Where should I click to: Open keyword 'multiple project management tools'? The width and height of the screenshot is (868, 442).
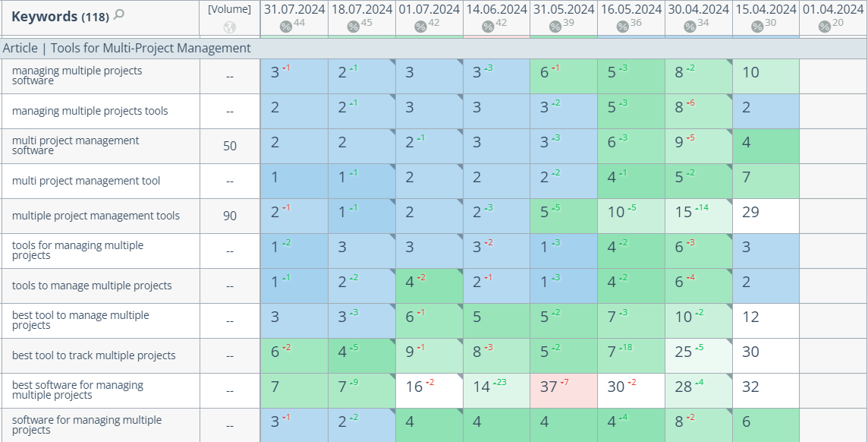tap(96, 216)
